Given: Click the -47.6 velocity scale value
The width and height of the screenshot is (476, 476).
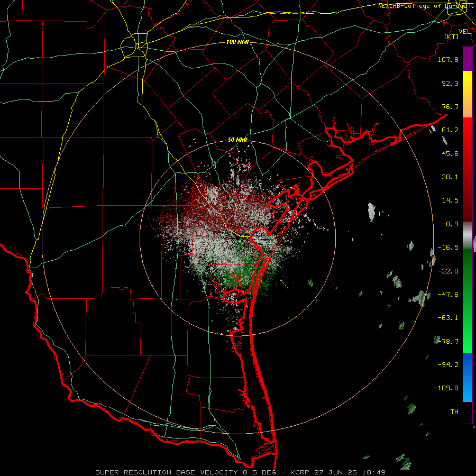Looking at the screenshot, I should pos(448,295).
